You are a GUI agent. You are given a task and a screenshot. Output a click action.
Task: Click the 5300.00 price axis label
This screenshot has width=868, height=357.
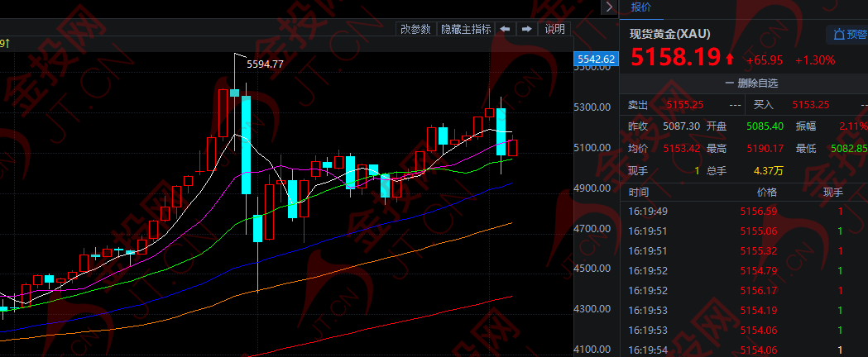[594, 107]
